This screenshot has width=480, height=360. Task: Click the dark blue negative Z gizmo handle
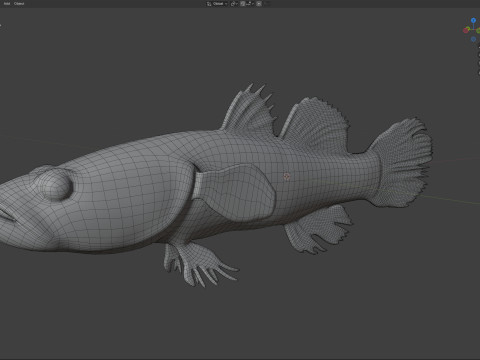(473, 39)
